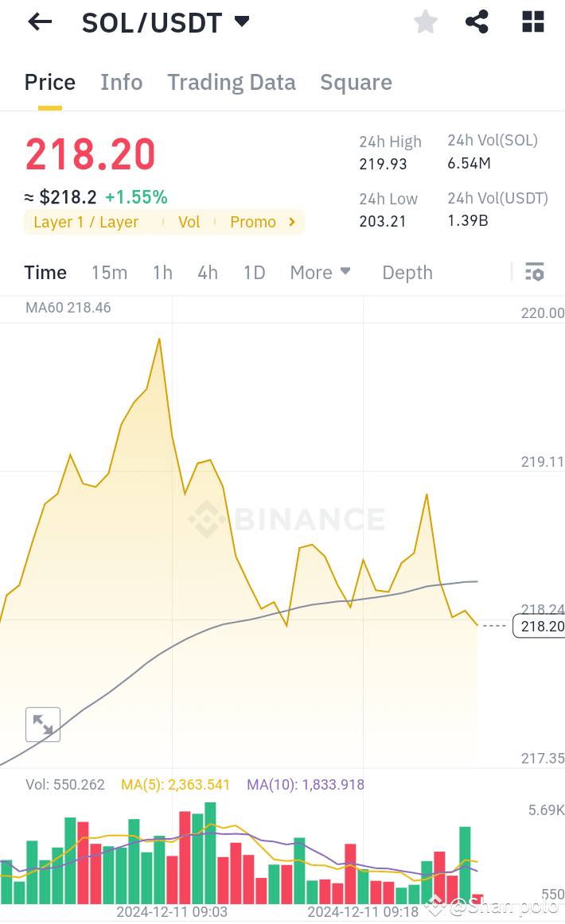Favorite SOL/USDT using the star icon
This screenshot has width=565, height=924.
(x=425, y=21)
